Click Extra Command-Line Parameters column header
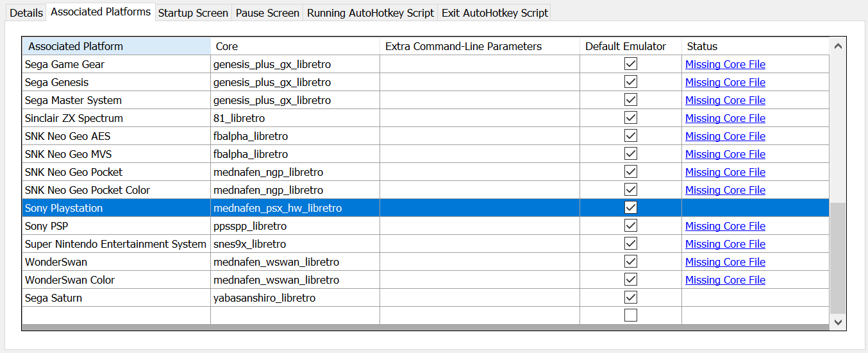 (x=480, y=46)
